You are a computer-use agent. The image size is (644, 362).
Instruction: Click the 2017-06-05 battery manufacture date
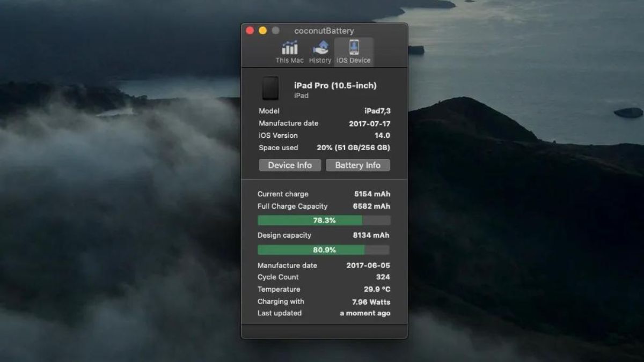tap(368, 265)
